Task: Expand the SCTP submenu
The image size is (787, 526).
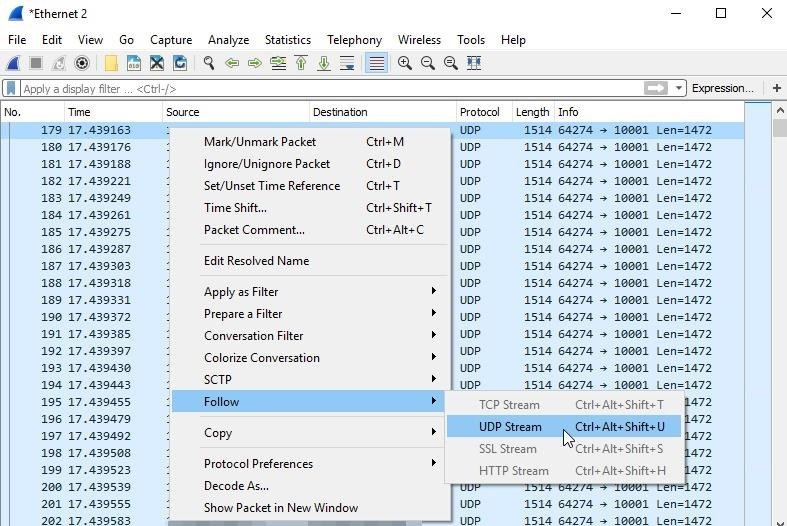Action: coord(309,380)
